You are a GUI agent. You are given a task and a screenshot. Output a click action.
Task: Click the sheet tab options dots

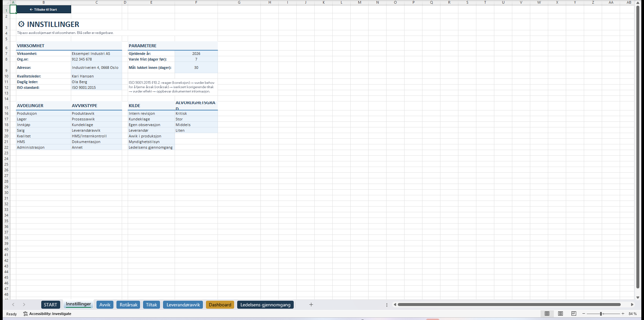[387, 305]
